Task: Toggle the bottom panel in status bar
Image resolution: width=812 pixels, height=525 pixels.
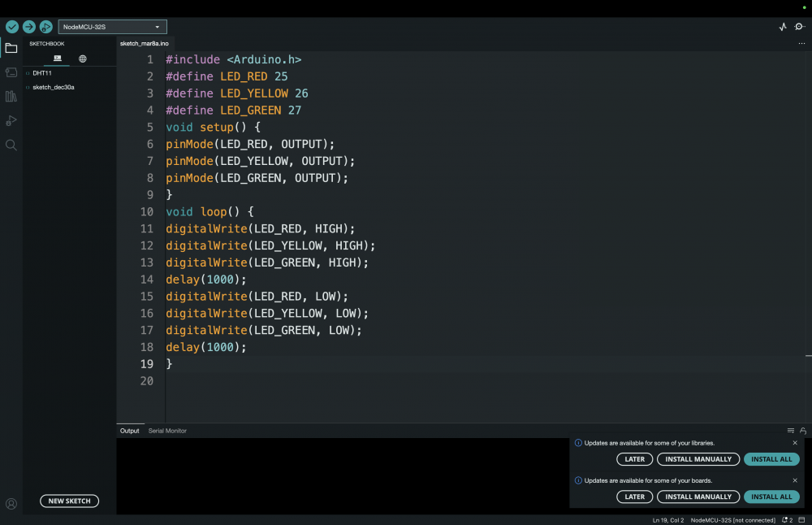Action: (x=804, y=519)
